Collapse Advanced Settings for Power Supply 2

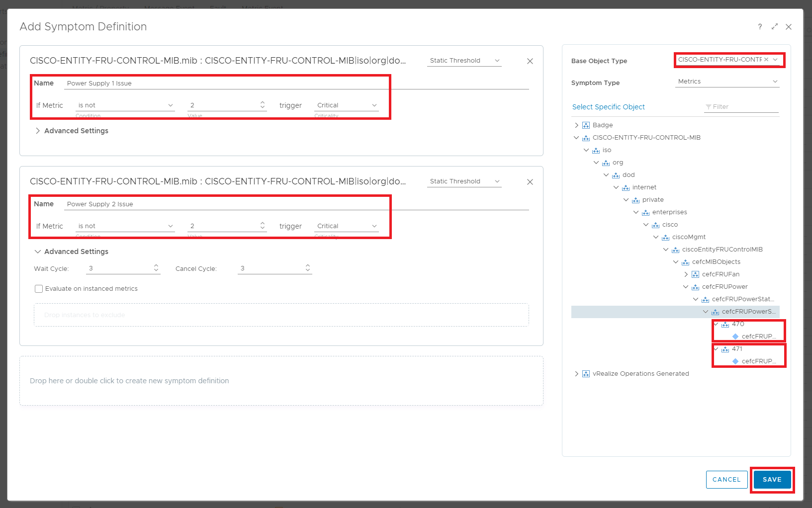point(38,252)
